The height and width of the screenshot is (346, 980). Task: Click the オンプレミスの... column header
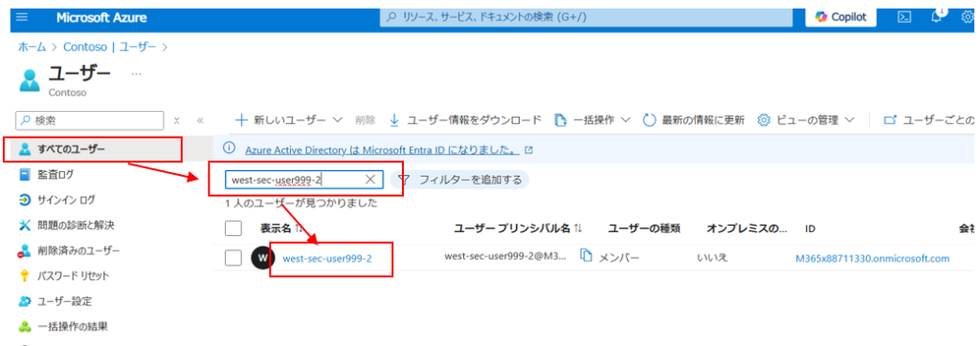point(746,228)
